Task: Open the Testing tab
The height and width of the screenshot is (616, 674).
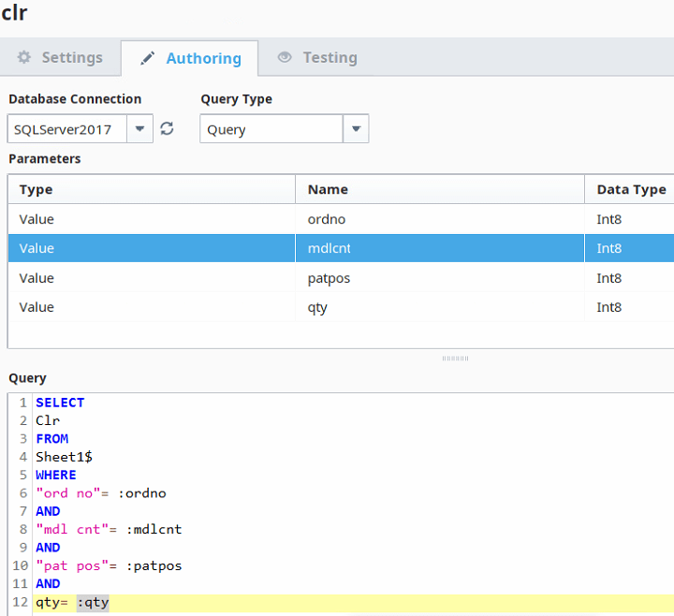Action: pos(318,57)
